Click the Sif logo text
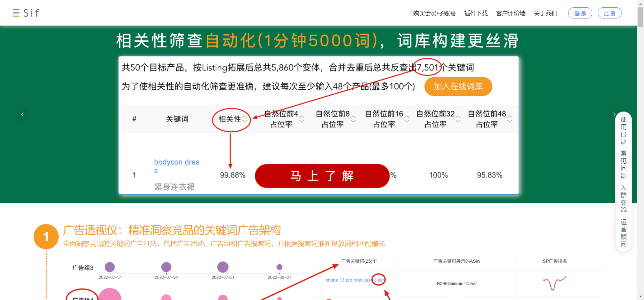This screenshot has height=300, width=644. point(31,13)
